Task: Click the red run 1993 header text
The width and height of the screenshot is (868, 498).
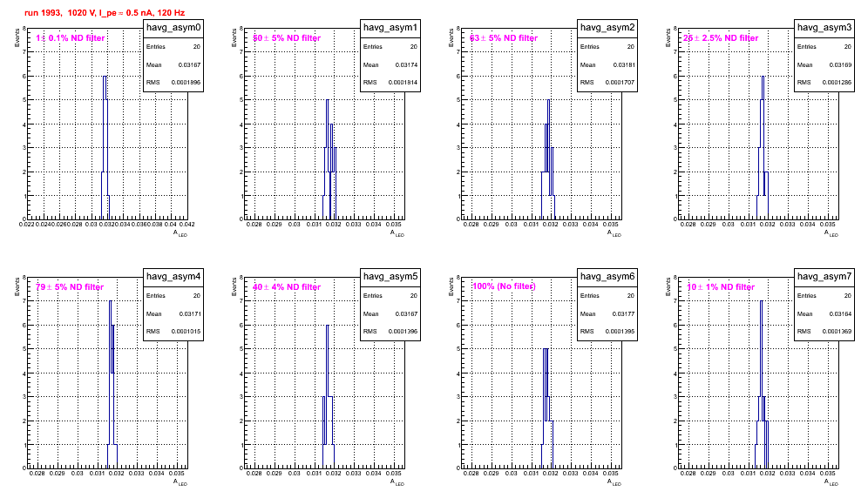Action: [105, 13]
